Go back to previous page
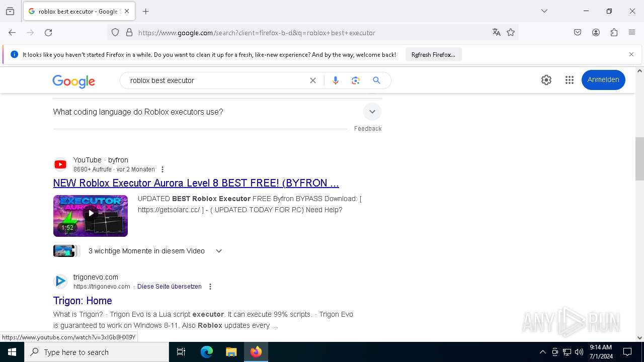 (x=12, y=33)
